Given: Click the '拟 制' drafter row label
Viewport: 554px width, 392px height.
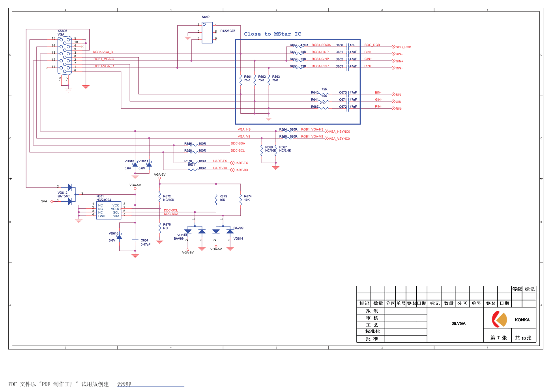Looking at the screenshot, I should pos(372,311).
